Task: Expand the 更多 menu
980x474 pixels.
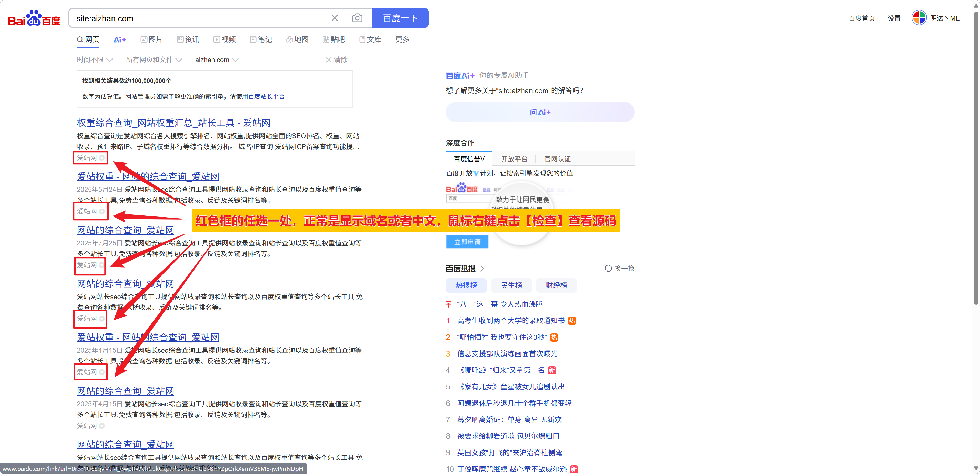Action: [402, 39]
